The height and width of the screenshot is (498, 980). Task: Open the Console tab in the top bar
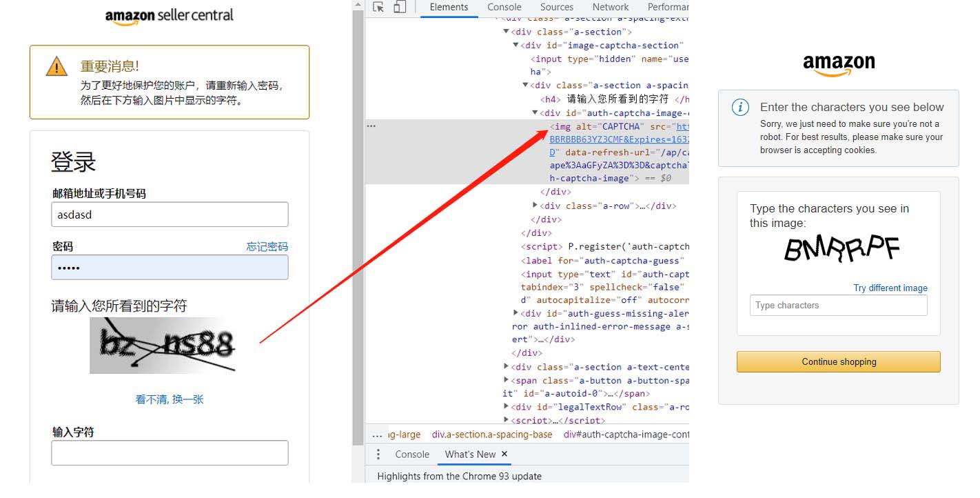coord(504,7)
